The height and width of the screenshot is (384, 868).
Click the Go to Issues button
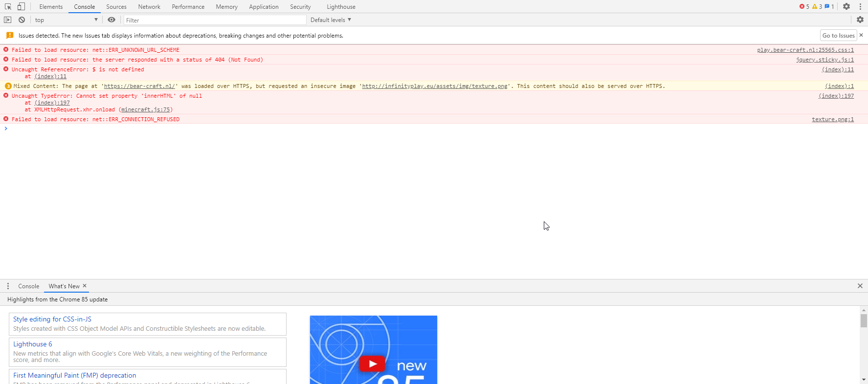[x=838, y=36]
